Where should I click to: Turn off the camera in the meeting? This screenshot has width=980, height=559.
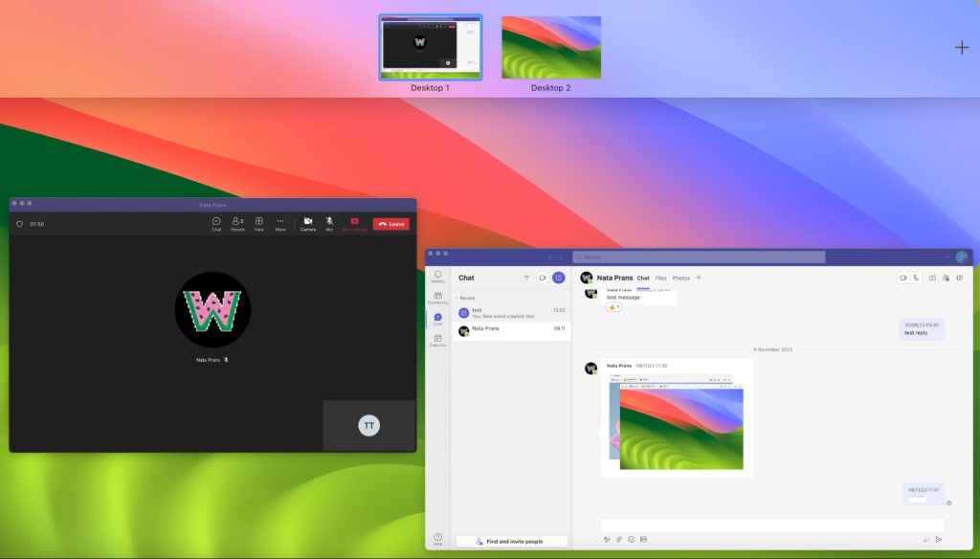pyautogui.click(x=308, y=222)
